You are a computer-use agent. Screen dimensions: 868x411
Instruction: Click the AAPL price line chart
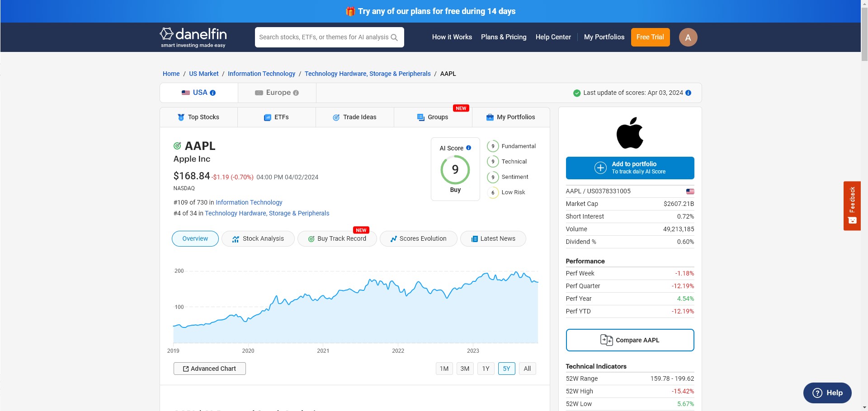click(x=356, y=307)
